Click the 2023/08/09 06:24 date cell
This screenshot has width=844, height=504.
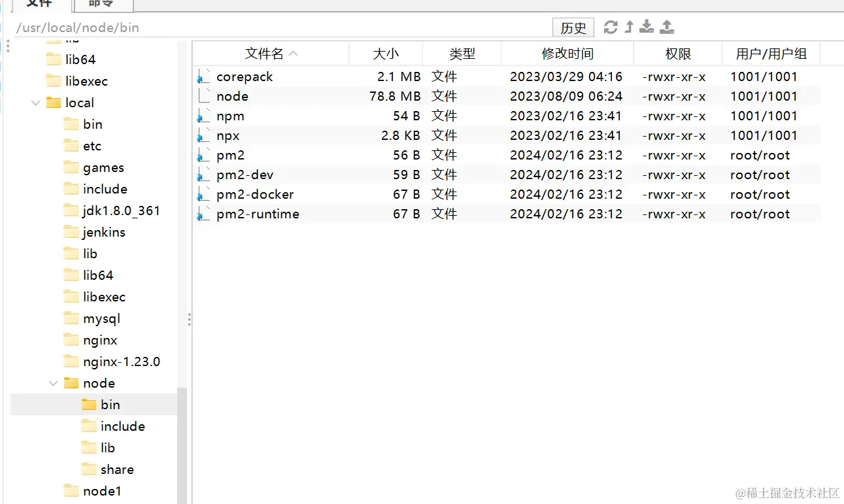tap(566, 97)
